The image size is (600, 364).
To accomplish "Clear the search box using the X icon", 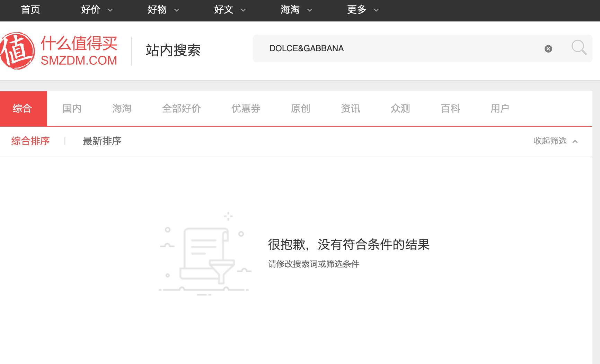I will [547, 48].
